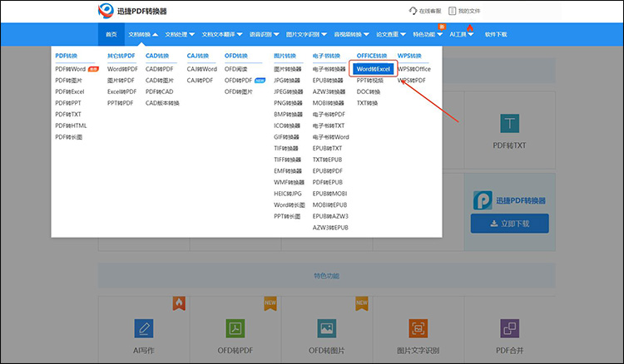Select PPT转PDF in the dropdown list
The width and height of the screenshot is (624, 364).
coord(120,103)
